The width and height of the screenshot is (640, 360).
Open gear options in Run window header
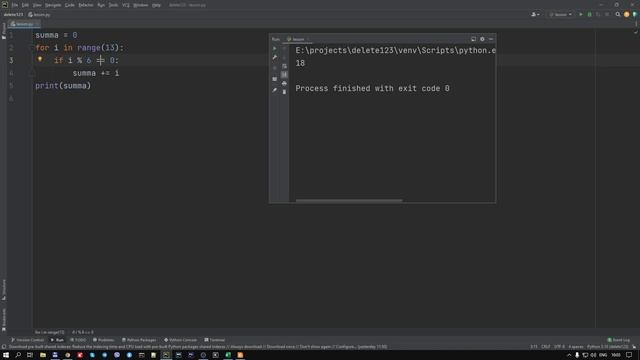(x=482, y=39)
